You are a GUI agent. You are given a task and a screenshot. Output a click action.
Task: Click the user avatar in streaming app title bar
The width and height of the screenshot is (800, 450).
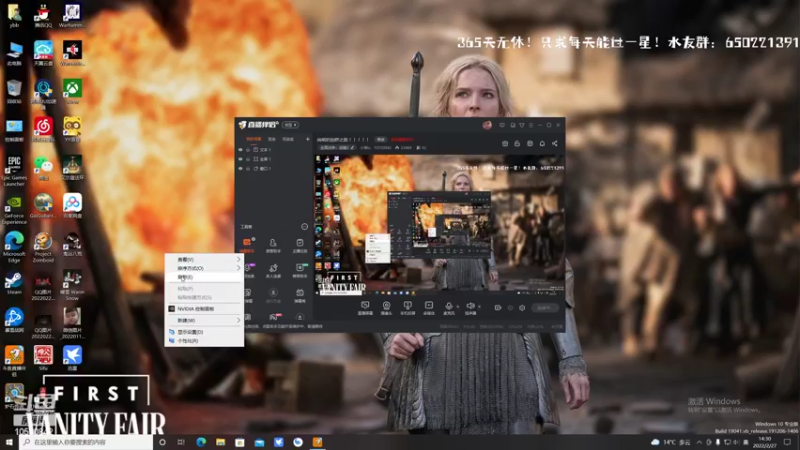(487, 125)
